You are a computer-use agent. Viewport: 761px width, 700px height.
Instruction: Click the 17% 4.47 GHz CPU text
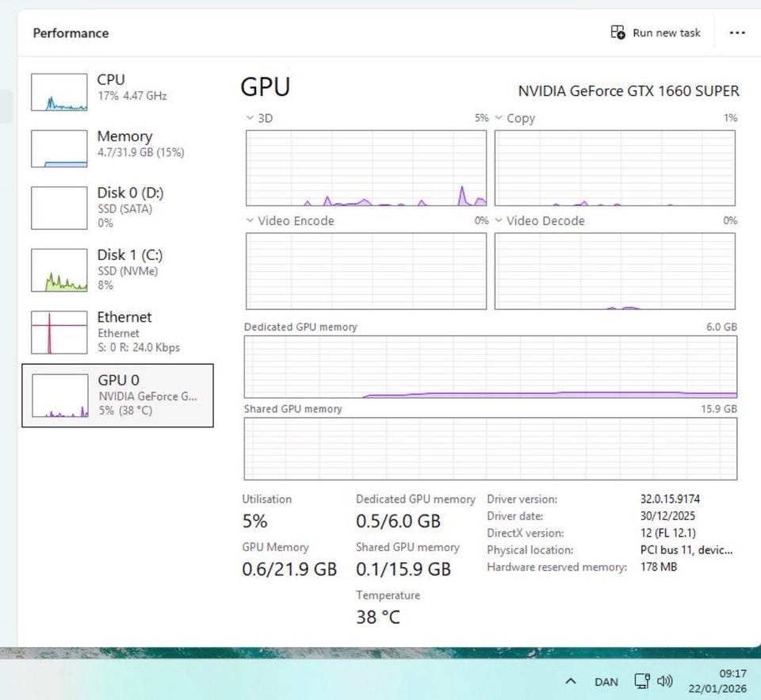pyautogui.click(x=132, y=96)
